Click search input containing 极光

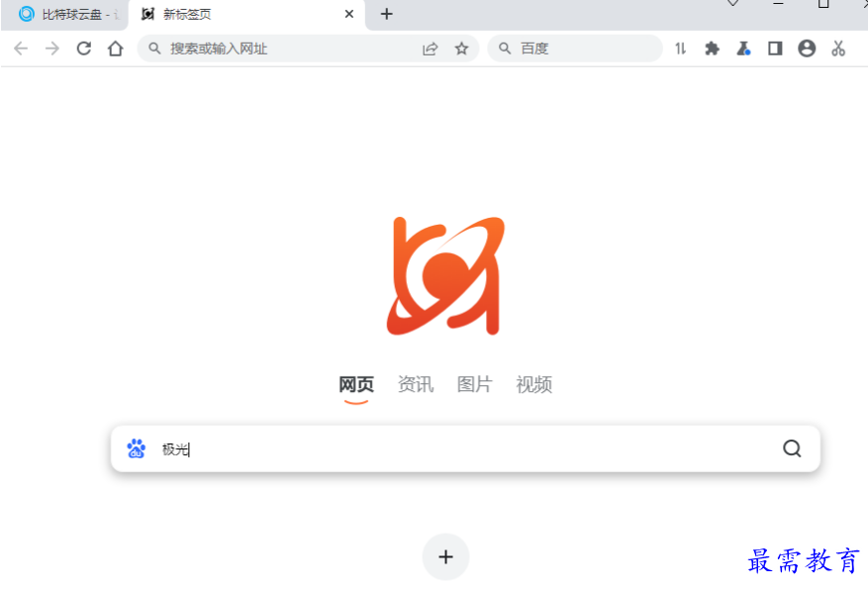(x=465, y=449)
